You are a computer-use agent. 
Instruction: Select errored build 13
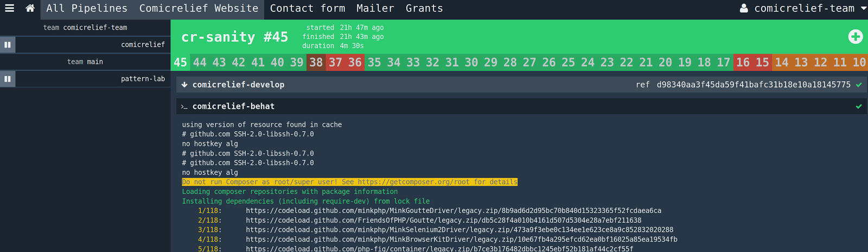tap(801, 62)
